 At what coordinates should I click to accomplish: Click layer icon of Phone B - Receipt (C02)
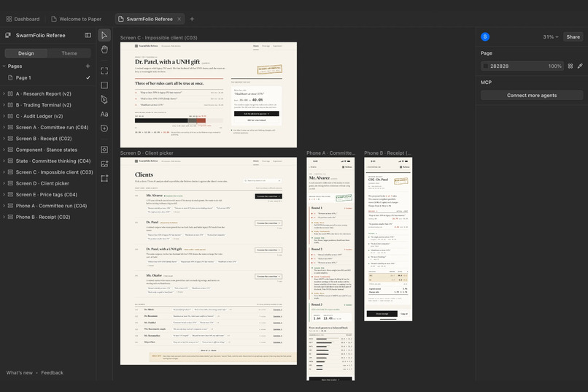pos(10,218)
